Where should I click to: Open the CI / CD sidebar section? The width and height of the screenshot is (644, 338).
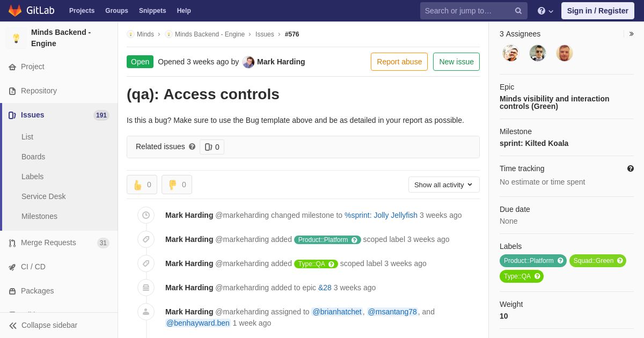(33, 267)
